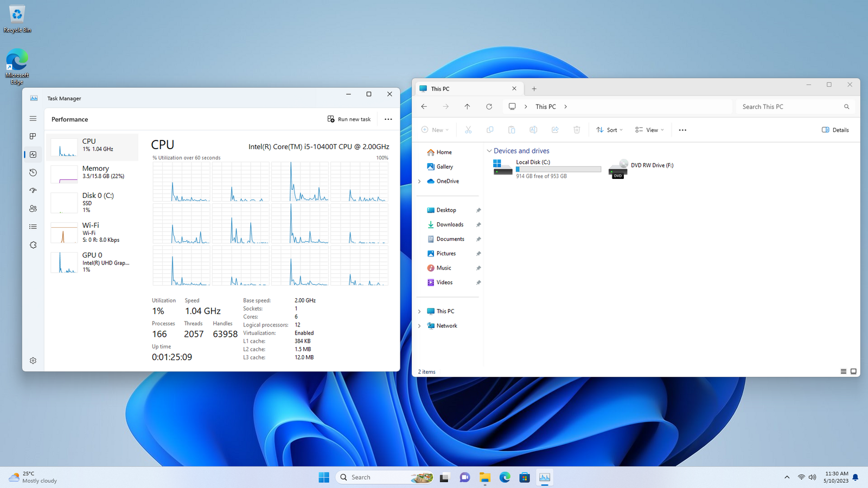Viewport: 868px width, 488px height.
Task: Open Videos quick access folder
Action: [x=440, y=282]
